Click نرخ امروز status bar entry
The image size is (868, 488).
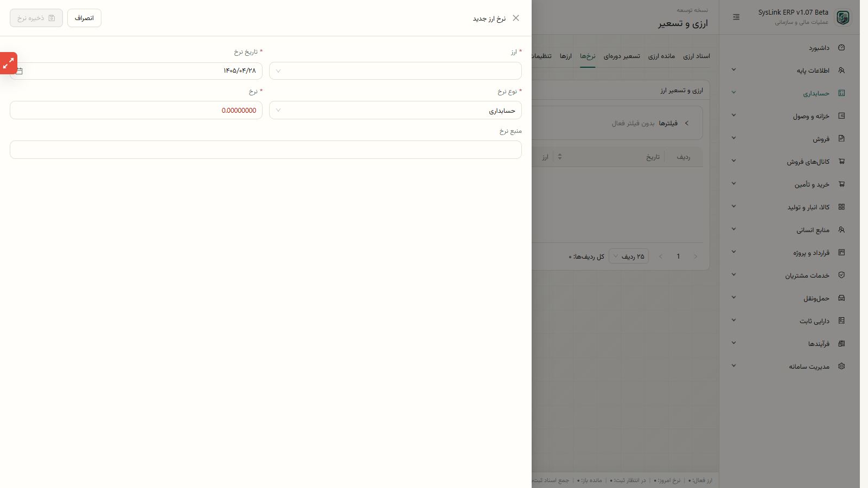click(667, 480)
